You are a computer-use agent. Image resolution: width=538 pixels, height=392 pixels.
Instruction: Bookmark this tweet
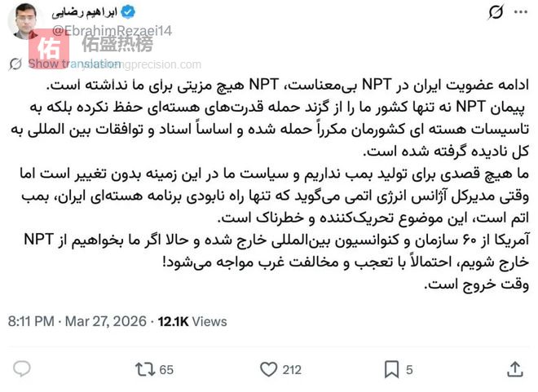[x=390, y=369]
